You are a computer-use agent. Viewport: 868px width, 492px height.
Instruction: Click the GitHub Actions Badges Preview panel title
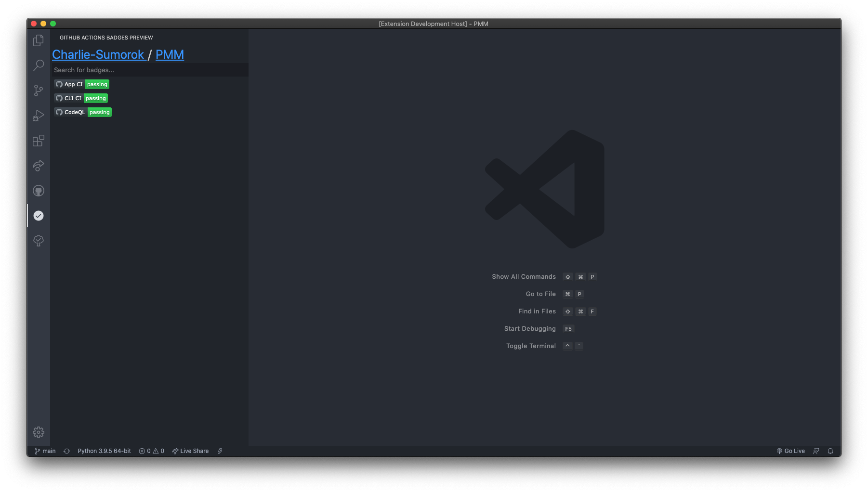pos(106,38)
